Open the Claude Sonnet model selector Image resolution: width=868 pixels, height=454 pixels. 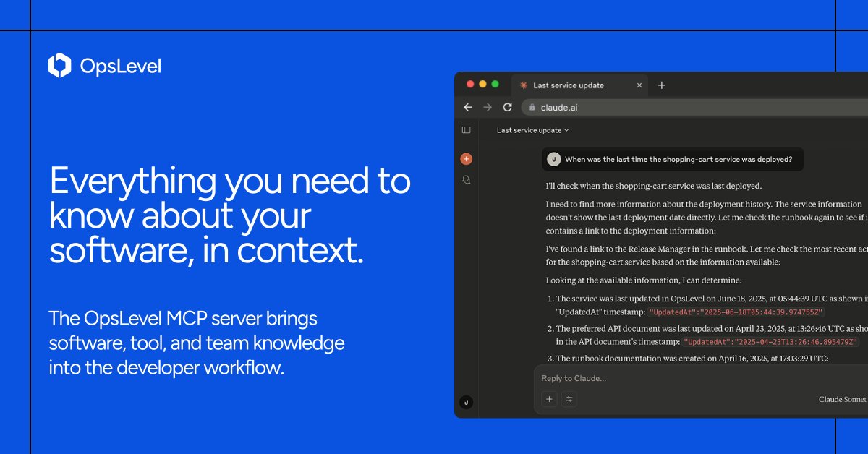(x=843, y=399)
